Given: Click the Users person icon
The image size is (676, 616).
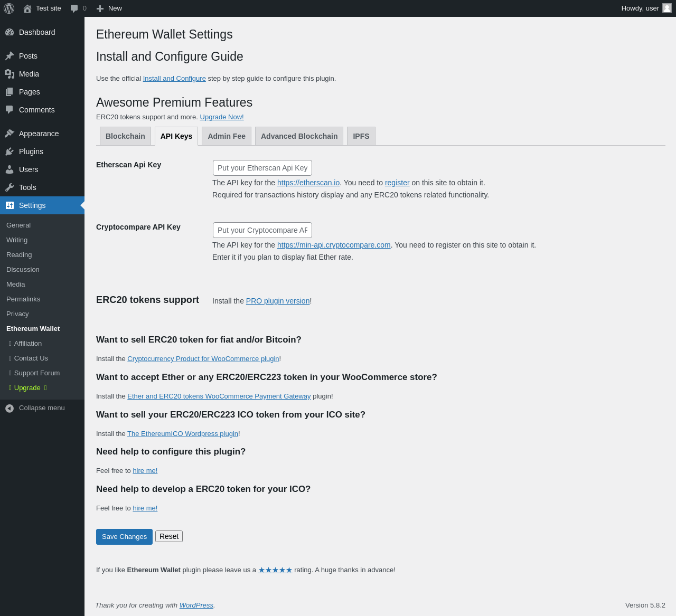Looking at the screenshot, I should click(x=10, y=169).
